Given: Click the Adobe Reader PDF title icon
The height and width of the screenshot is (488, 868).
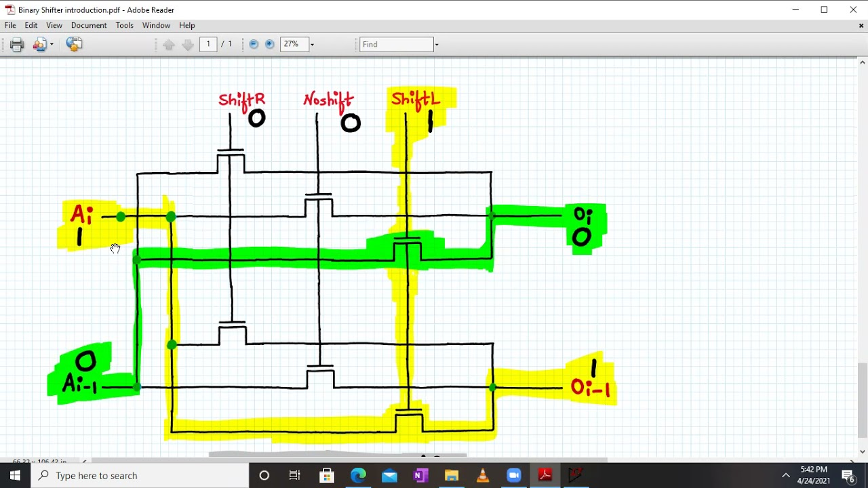Looking at the screenshot, I should 9,9.
